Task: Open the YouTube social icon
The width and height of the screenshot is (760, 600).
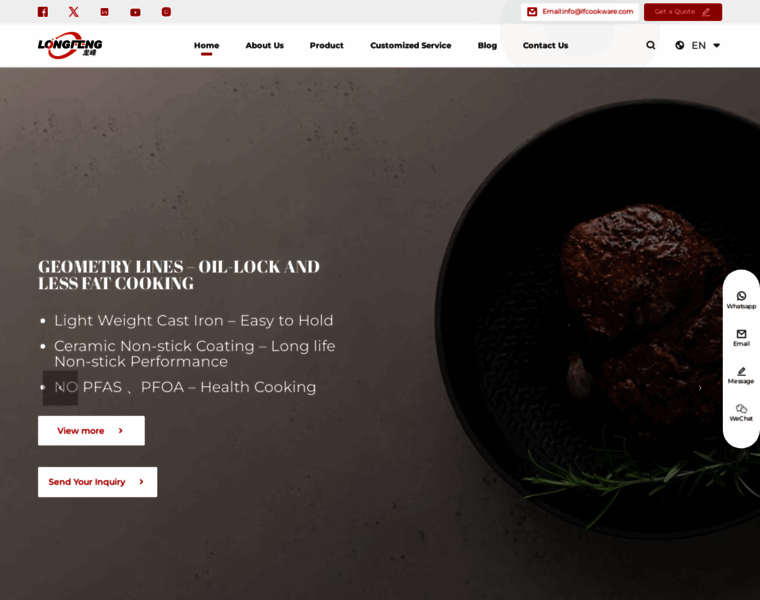Action: click(x=135, y=12)
